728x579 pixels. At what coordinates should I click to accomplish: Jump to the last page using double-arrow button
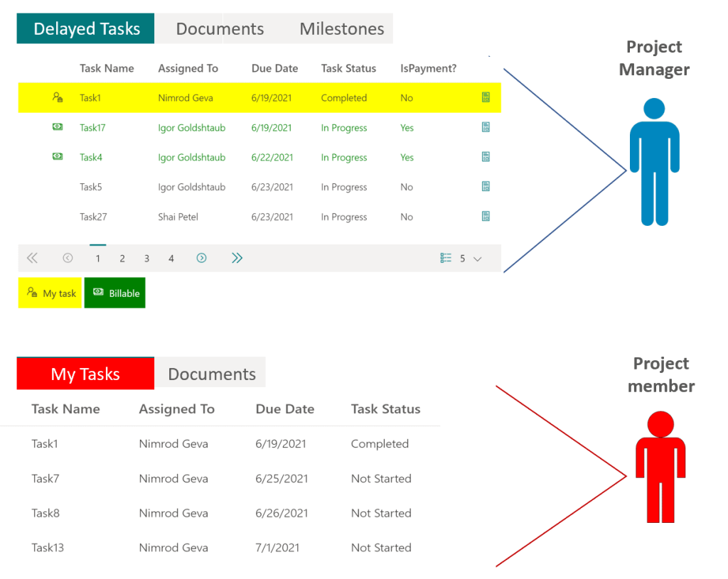[237, 258]
